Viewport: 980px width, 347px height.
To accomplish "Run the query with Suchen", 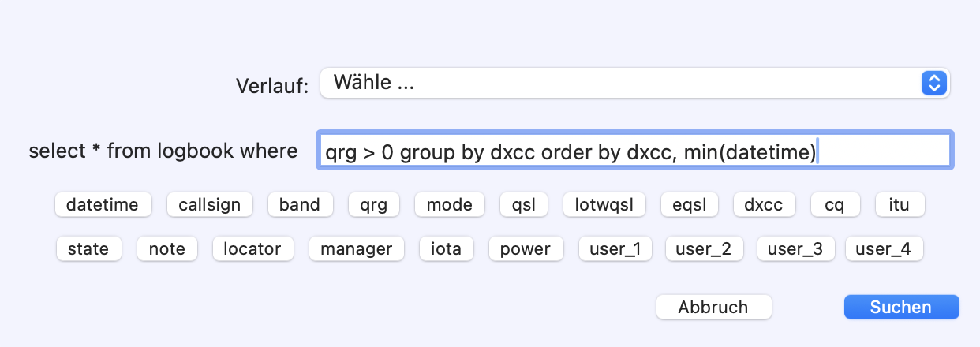I will click(901, 308).
